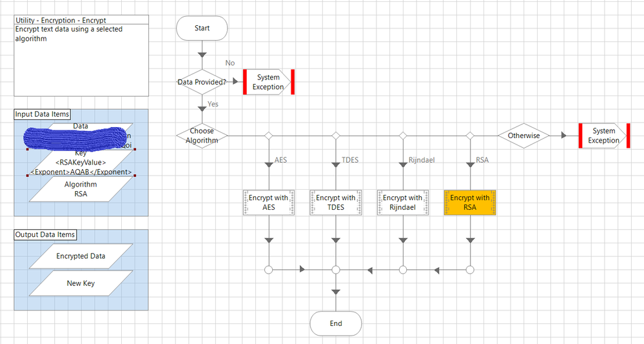Image resolution: width=644 pixels, height=344 pixels.
Task: Click the AES link label
Action: click(280, 160)
